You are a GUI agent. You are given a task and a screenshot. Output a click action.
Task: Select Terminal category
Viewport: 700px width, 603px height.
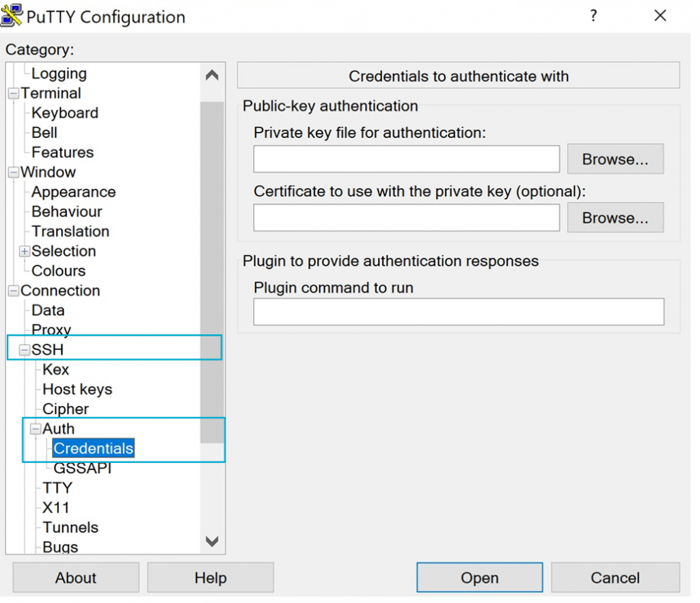pos(51,93)
